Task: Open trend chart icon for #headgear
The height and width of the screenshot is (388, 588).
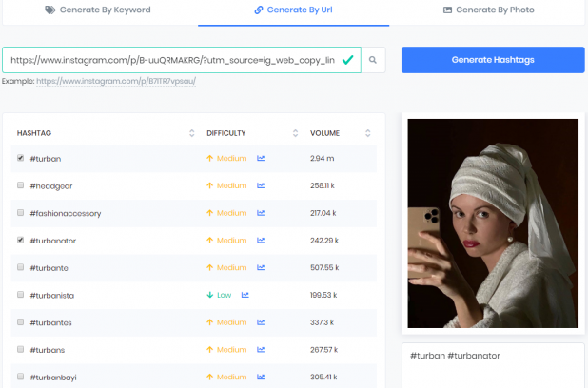Action: (x=261, y=185)
